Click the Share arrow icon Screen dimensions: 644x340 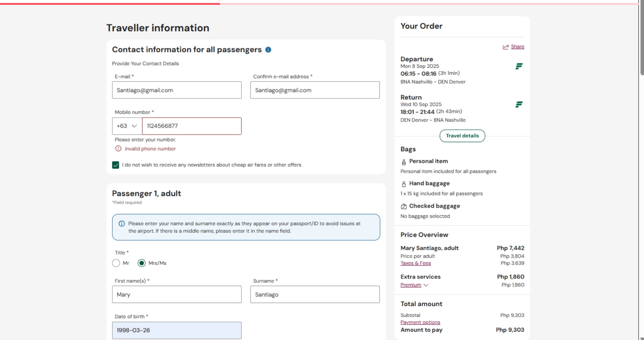tap(506, 47)
